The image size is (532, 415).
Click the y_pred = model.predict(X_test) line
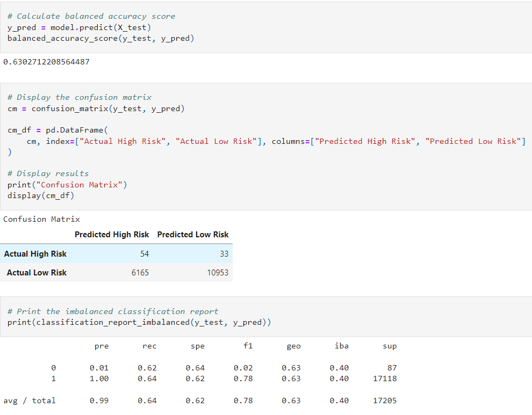(80, 27)
